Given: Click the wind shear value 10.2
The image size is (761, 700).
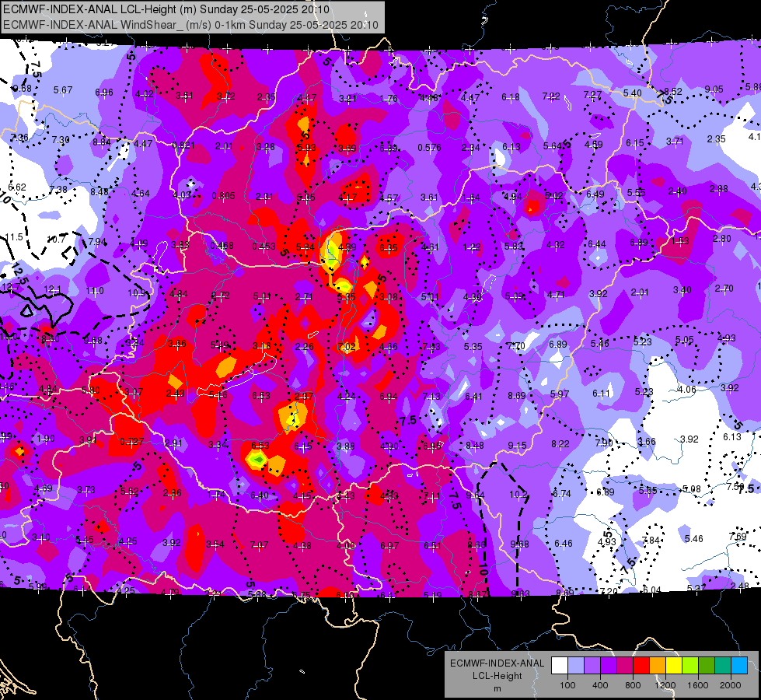Looking at the screenshot, I should pyautogui.click(x=518, y=495).
